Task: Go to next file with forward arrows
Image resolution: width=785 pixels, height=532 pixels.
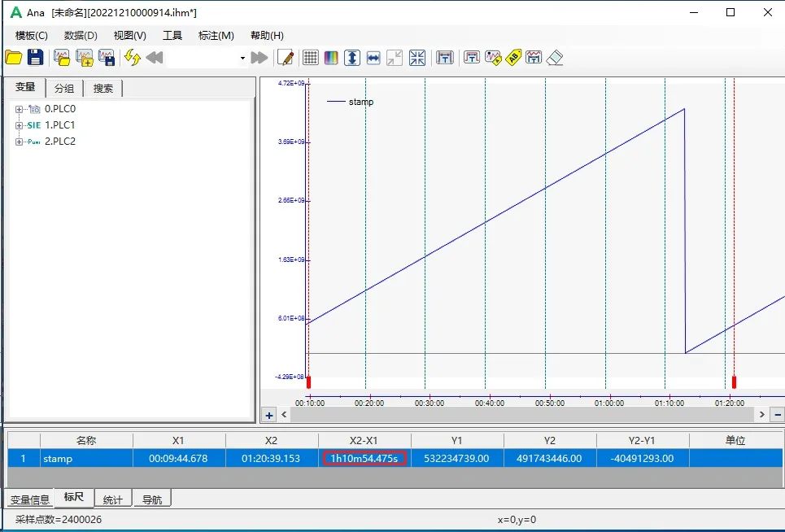Action: click(259, 58)
